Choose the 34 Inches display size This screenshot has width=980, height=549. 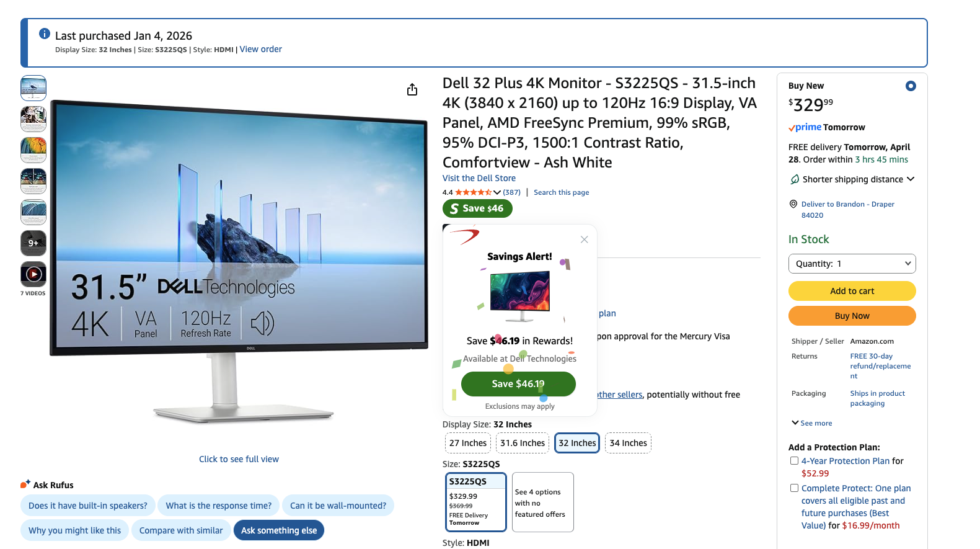(628, 443)
